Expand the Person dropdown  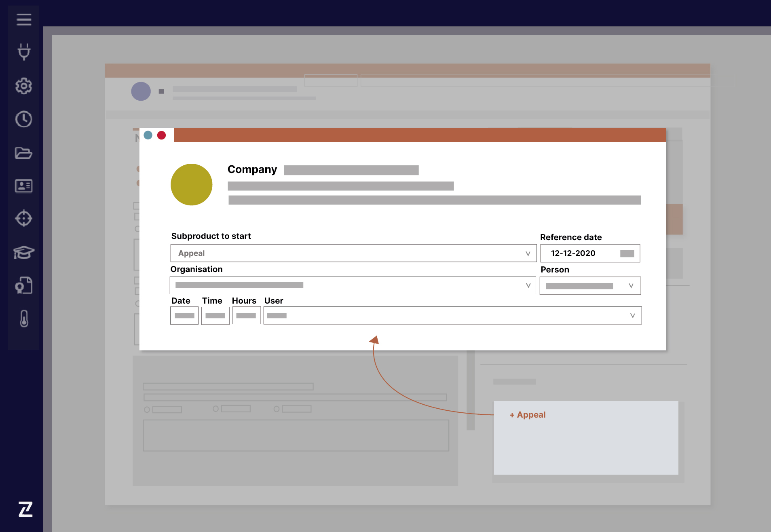[590, 286]
